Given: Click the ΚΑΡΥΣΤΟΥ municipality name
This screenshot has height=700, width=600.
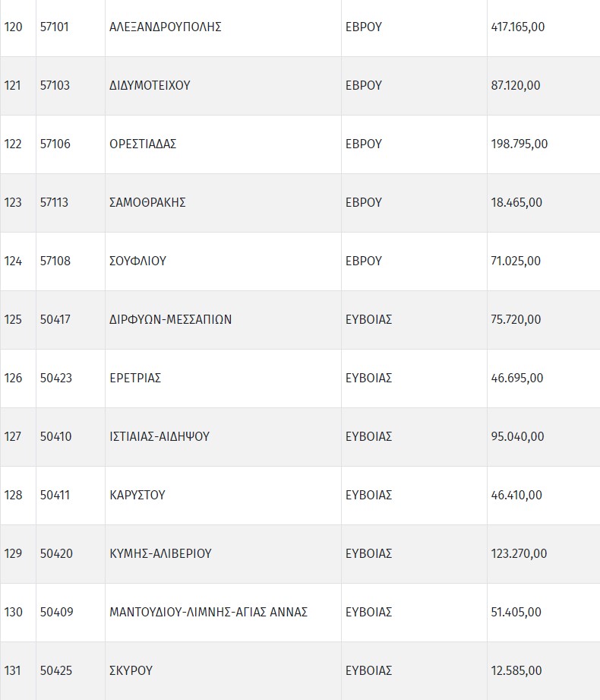Looking at the screenshot, I should pyautogui.click(x=137, y=496).
